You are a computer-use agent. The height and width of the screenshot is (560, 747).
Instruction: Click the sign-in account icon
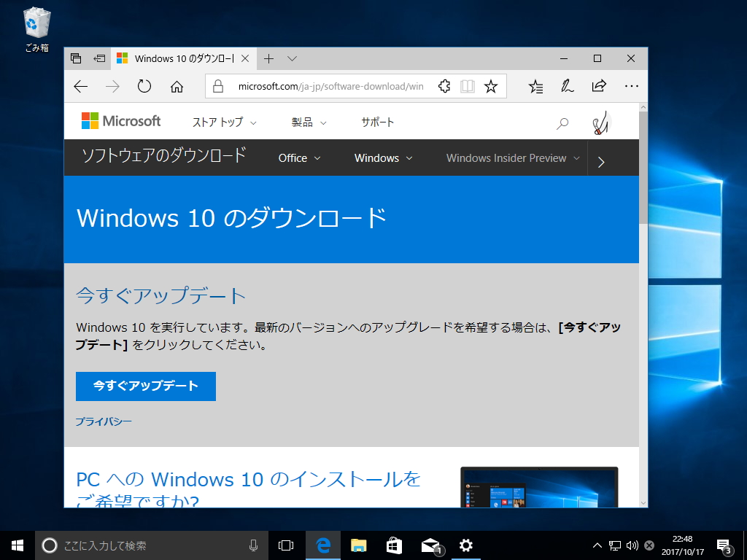[600, 122]
